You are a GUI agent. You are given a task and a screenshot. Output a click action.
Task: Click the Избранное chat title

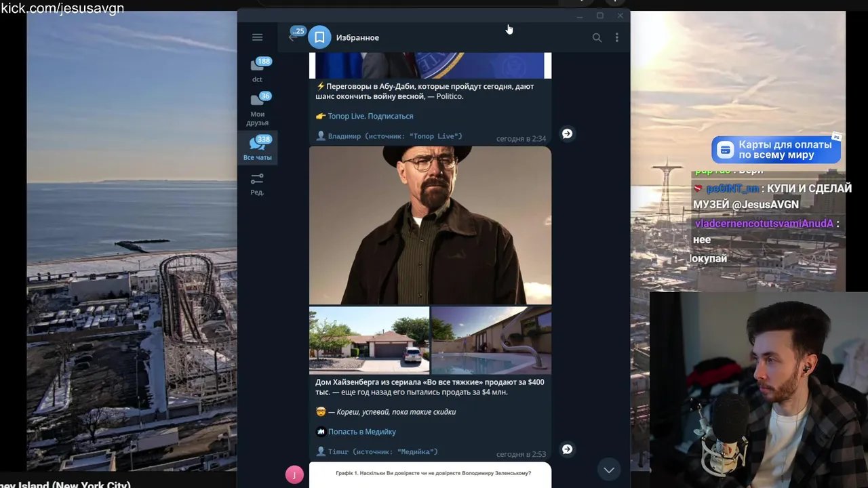click(x=357, y=38)
